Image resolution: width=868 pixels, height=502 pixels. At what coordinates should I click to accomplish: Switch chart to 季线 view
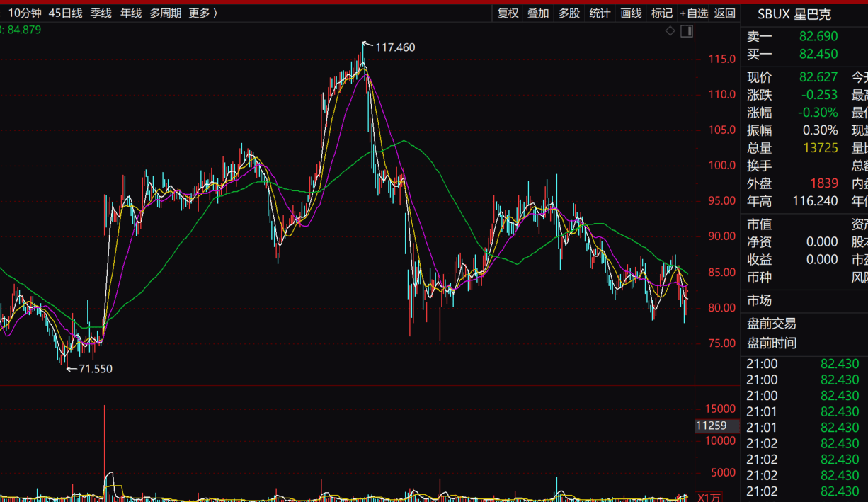pyautogui.click(x=101, y=13)
